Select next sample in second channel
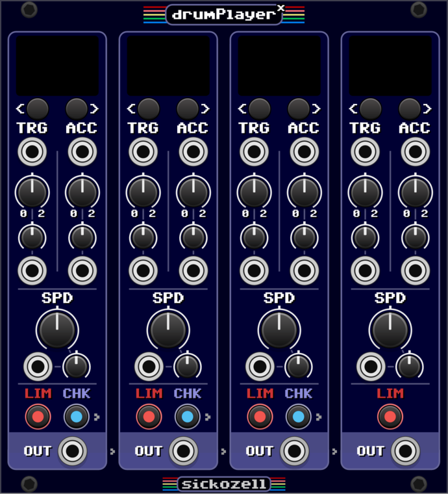Image resolution: width=448 pixels, height=494 pixels. (188, 109)
